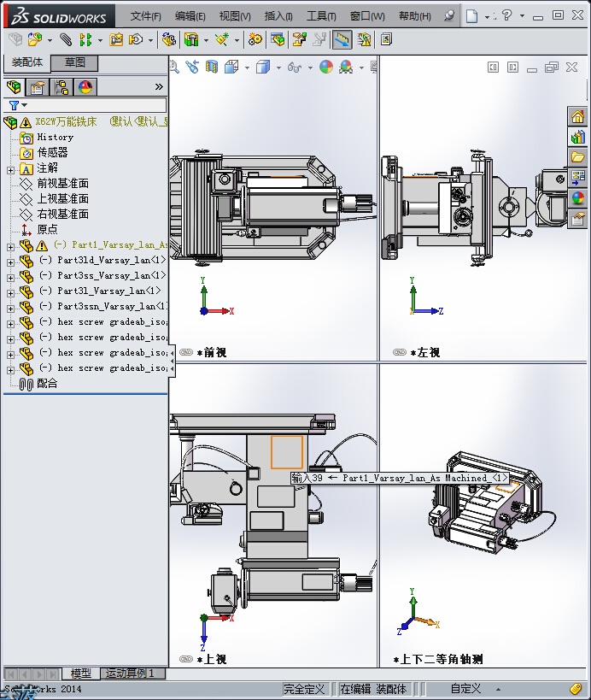Viewport: 591px width, 700px height.
Task: Open Appearances task pane color ball
Action: (577, 197)
